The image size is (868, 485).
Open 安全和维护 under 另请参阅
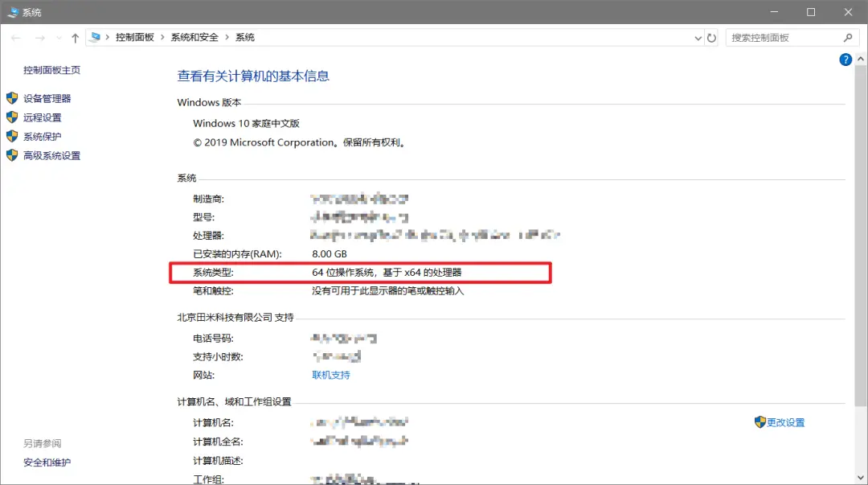[47, 462]
